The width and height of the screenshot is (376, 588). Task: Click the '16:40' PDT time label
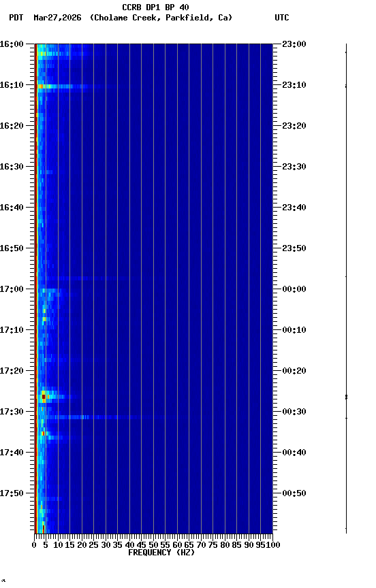tap(12, 208)
